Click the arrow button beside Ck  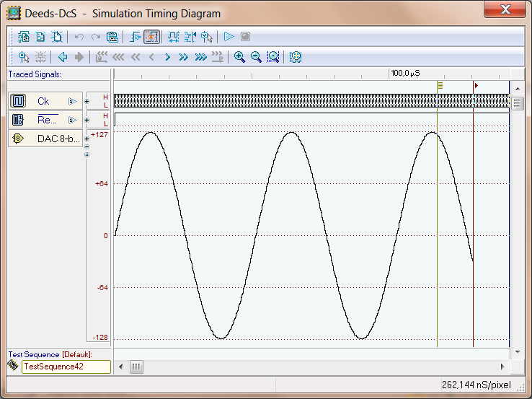73,101
